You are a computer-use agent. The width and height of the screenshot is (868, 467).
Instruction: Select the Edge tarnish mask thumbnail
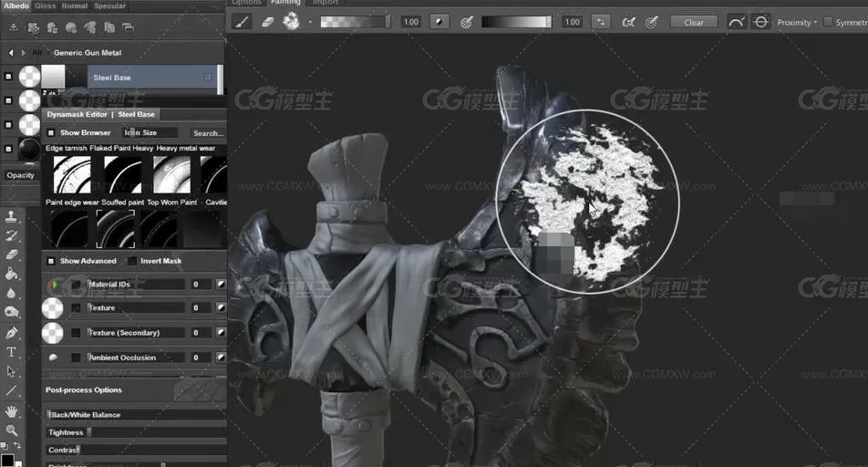[x=72, y=174]
